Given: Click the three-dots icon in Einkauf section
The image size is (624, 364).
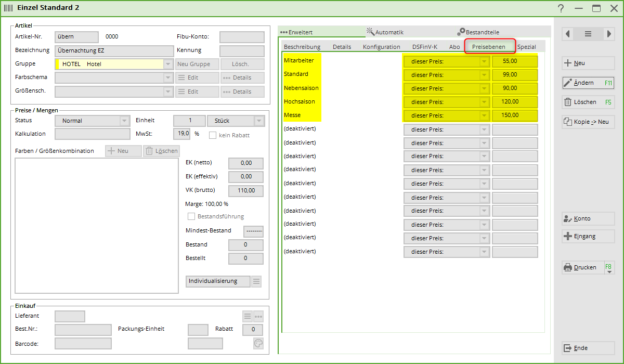Looking at the screenshot, I should tap(258, 316).
